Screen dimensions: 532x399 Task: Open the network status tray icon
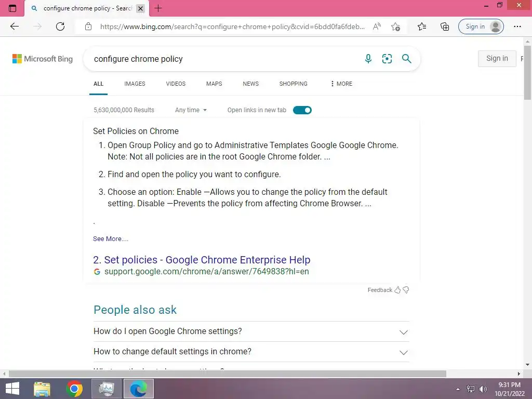(470, 389)
